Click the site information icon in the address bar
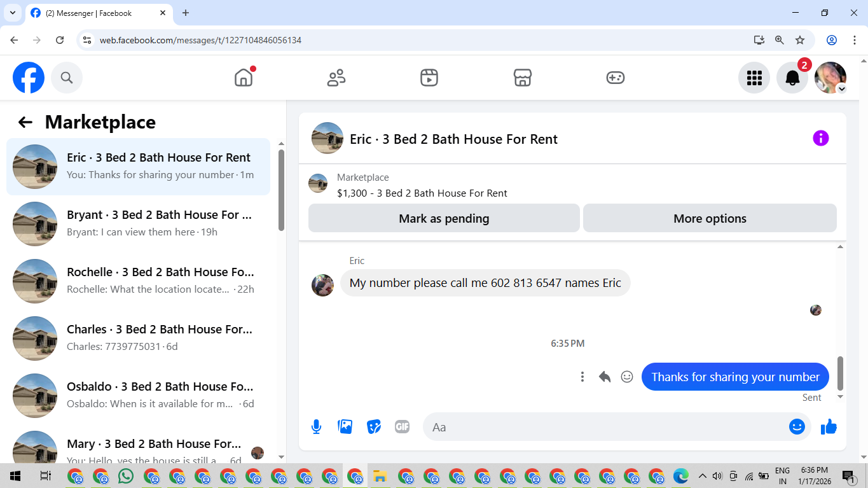Viewport: 868px width, 488px height. tap(88, 40)
